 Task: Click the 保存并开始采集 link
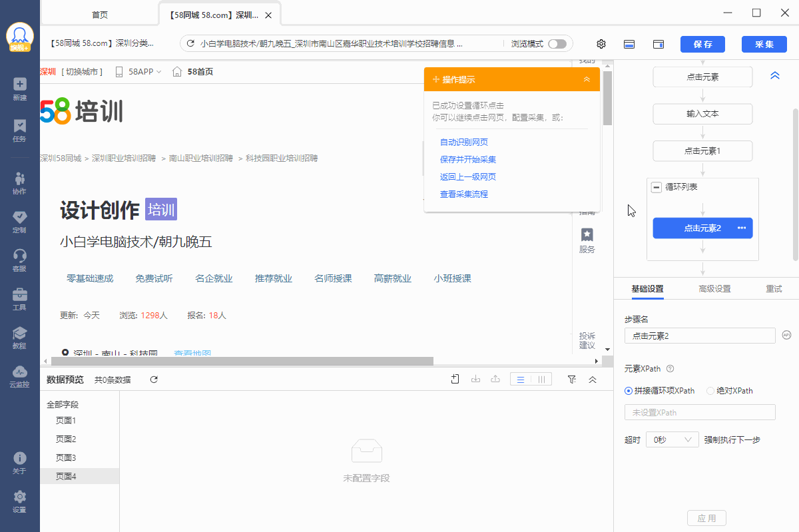point(468,160)
